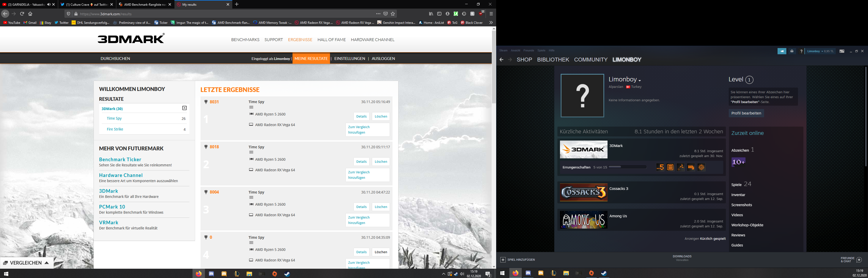Open League of Legends on right taskbar
Image resolution: width=868 pixels, height=278 pixels.
coord(553,273)
